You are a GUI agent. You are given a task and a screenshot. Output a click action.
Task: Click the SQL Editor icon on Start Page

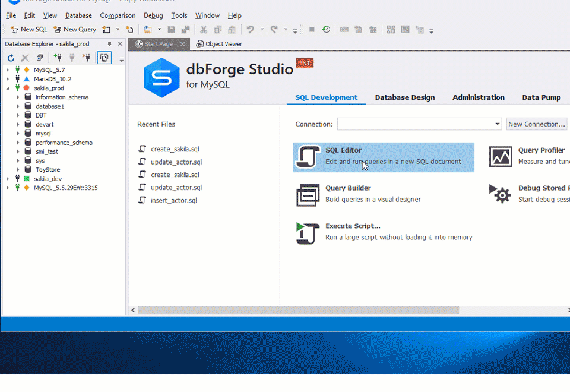pos(308,157)
